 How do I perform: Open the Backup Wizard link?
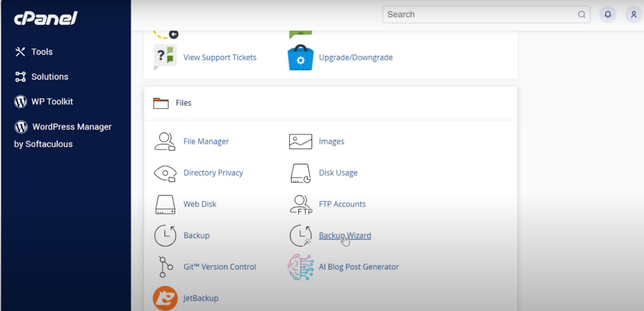click(x=345, y=236)
